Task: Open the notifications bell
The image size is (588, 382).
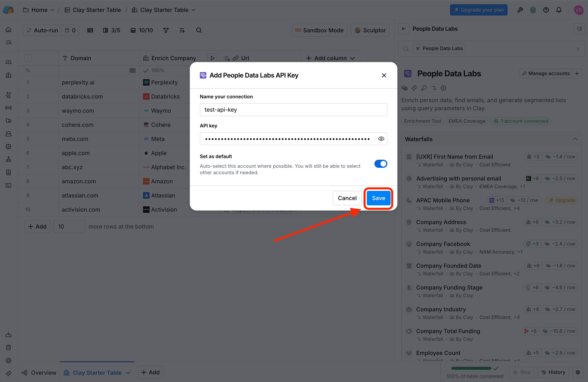Action: coord(559,10)
